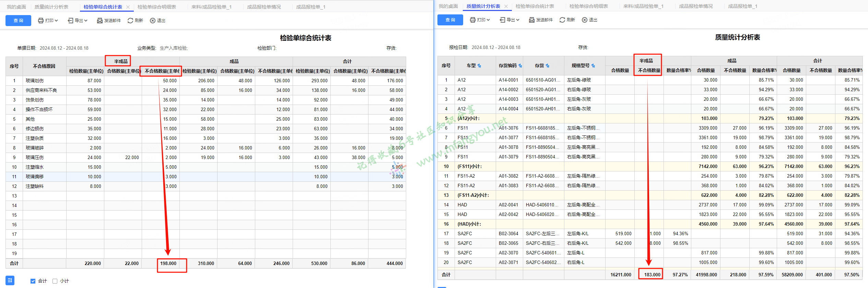Click the B02-3064 code cell

pos(509,233)
